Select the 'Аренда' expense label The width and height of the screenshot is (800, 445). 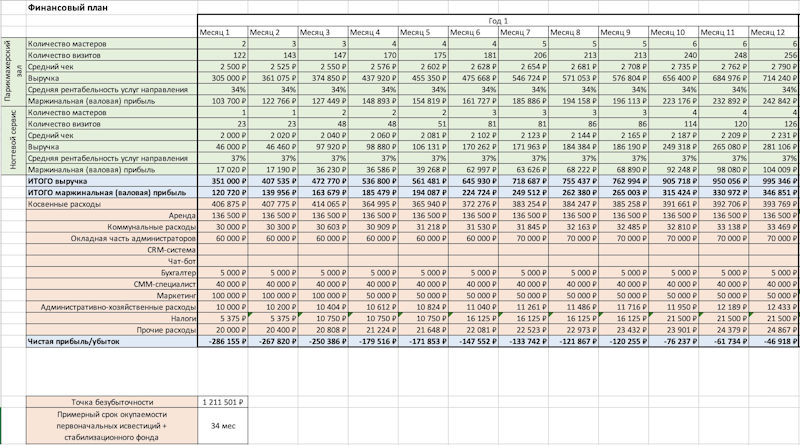pyautogui.click(x=112, y=215)
